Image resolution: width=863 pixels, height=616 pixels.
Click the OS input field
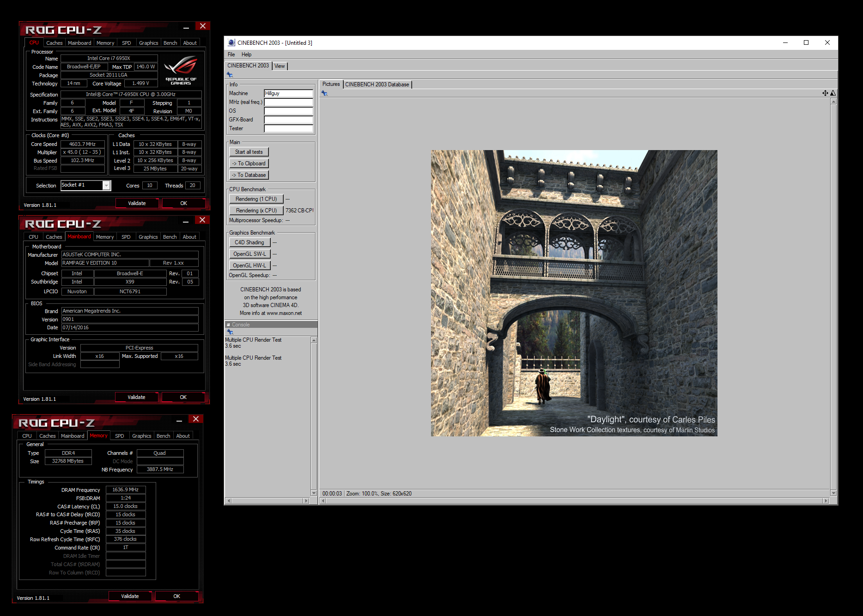coord(288,111)
